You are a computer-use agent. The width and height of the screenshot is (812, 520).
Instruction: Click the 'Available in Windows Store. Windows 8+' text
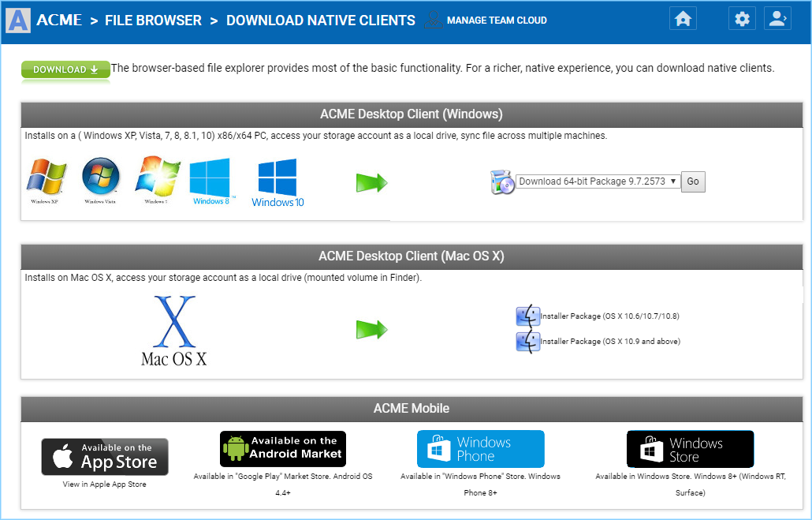[x=691, y=484]
